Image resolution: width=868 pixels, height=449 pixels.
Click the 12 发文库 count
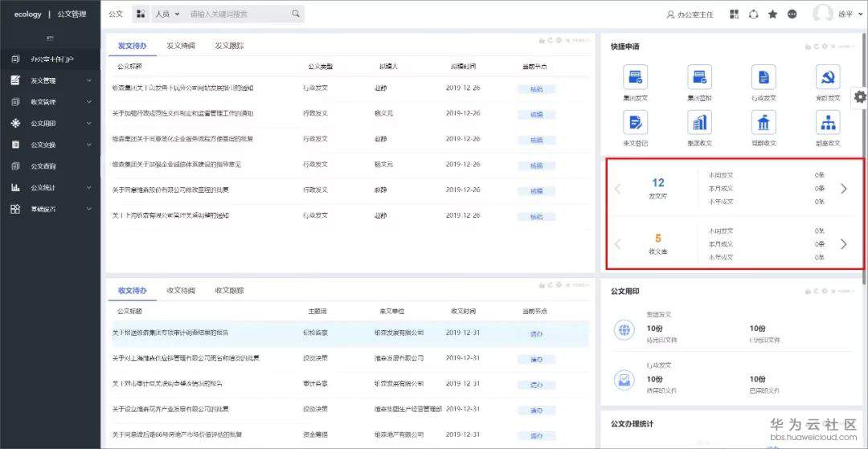coord(657,182)
